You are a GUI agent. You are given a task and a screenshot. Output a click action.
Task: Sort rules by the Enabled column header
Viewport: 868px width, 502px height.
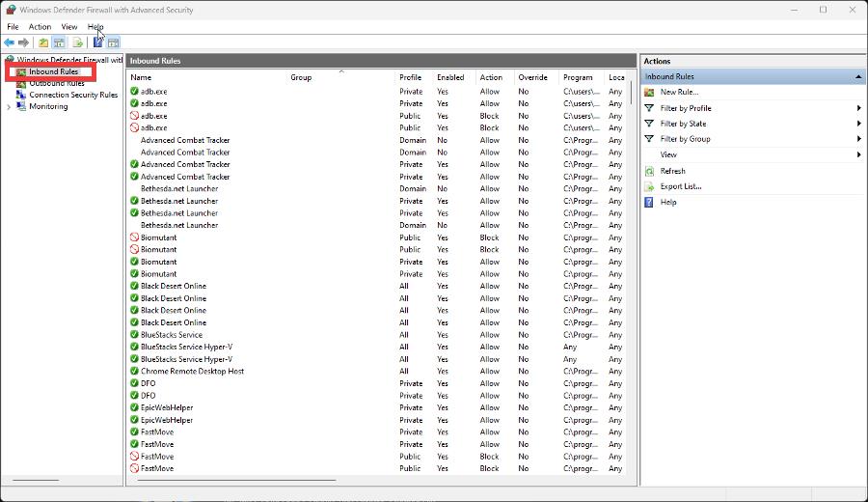(x=450, y=77)
